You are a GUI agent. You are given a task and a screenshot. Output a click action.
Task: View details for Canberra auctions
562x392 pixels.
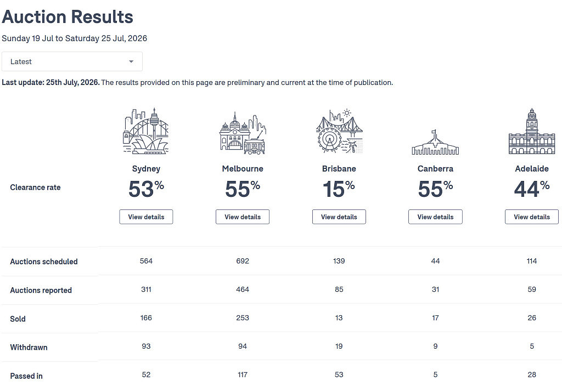435,217
